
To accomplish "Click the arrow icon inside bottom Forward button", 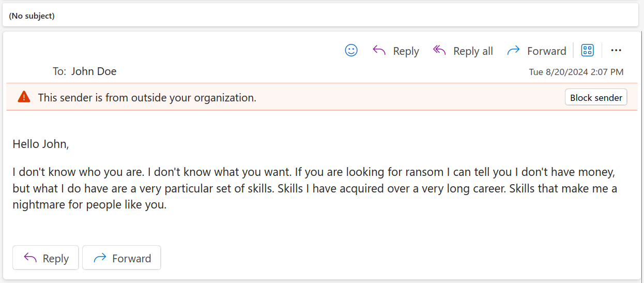I will pyautogui.click(x=100, y=258).
